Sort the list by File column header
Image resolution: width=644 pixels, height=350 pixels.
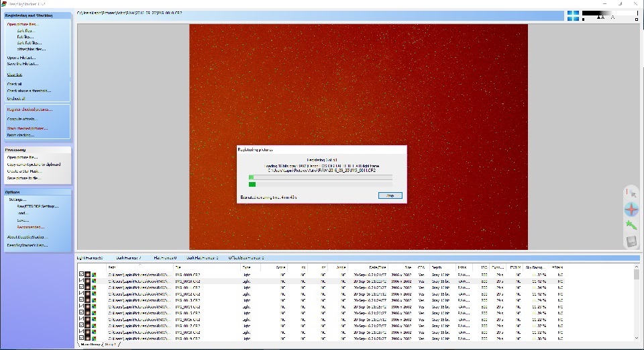tap(178, 267)
